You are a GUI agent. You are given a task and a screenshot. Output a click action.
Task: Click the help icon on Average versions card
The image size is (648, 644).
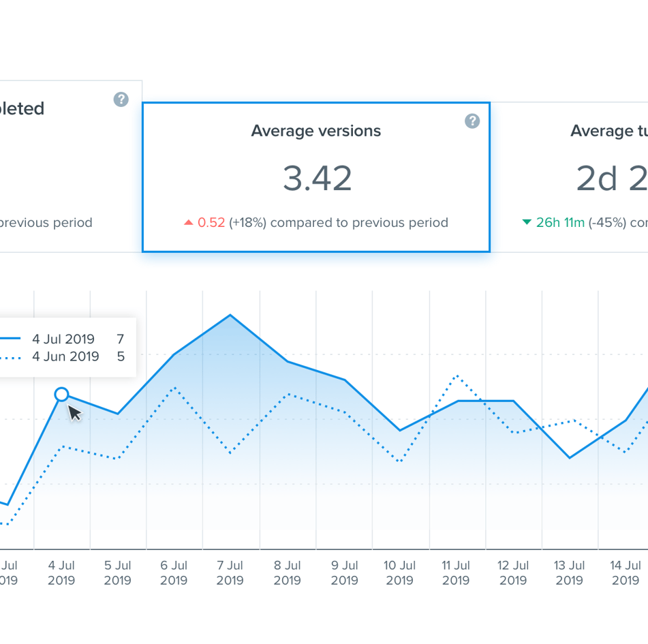[472, 121]
